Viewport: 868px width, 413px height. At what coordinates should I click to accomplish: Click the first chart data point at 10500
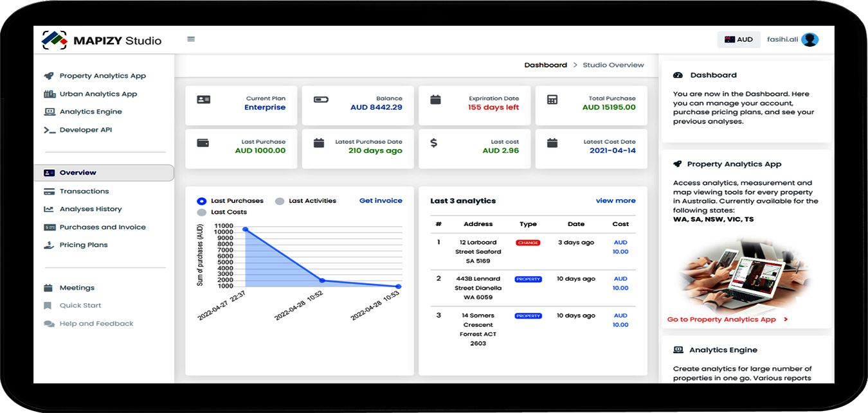click(245, 229)
